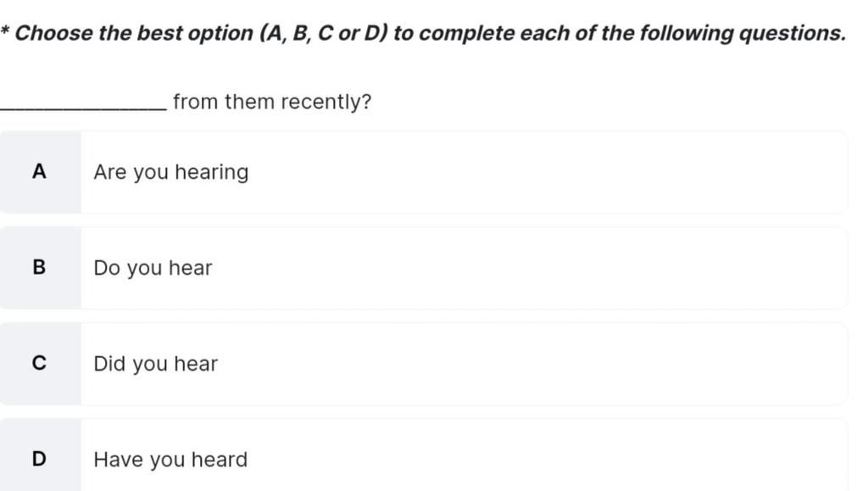Click the letter C option badge
This screenshot has height=491, width=868.
coord(39,364)
